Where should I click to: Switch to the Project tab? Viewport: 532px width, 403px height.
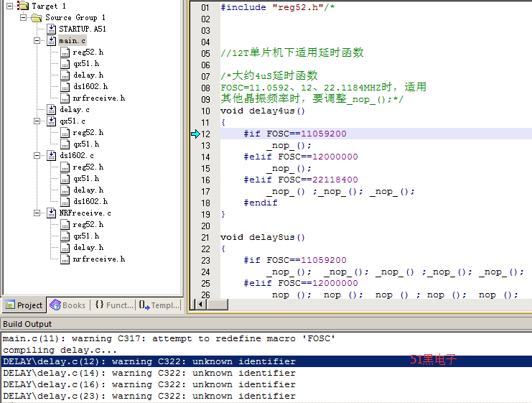tap(24, 305)
